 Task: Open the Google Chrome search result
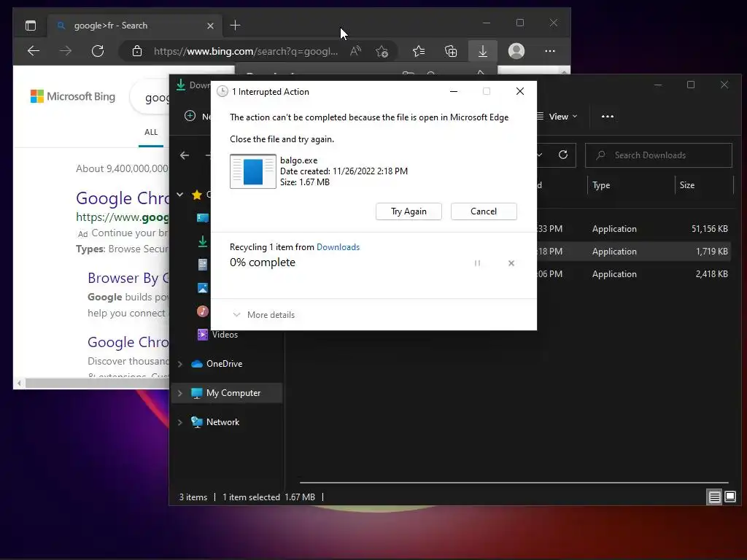click(123, 198)
